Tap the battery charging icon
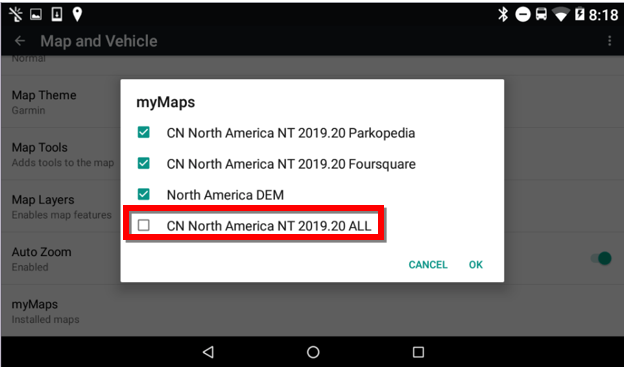The width and height of the screenshot is (625, 368). [579, 15]
